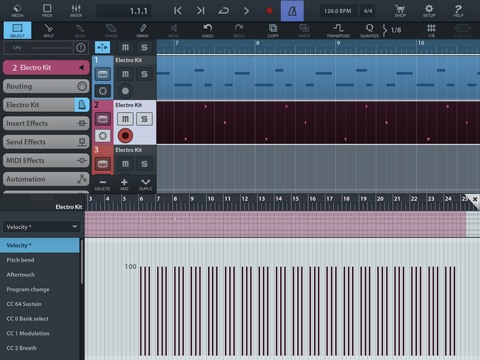Choose the Draw tool
Screen dimensions: 480x360
(x=142, y=30)
